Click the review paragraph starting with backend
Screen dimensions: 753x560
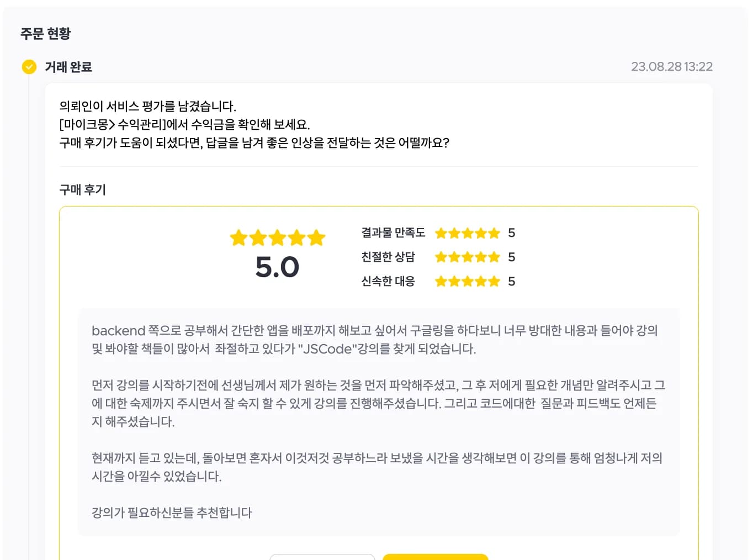click(374, 340)
